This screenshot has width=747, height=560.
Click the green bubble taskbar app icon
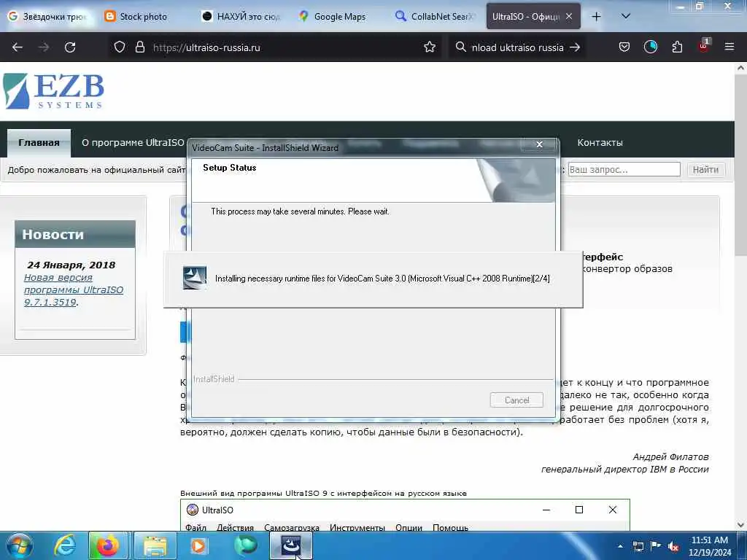[246, 545]
